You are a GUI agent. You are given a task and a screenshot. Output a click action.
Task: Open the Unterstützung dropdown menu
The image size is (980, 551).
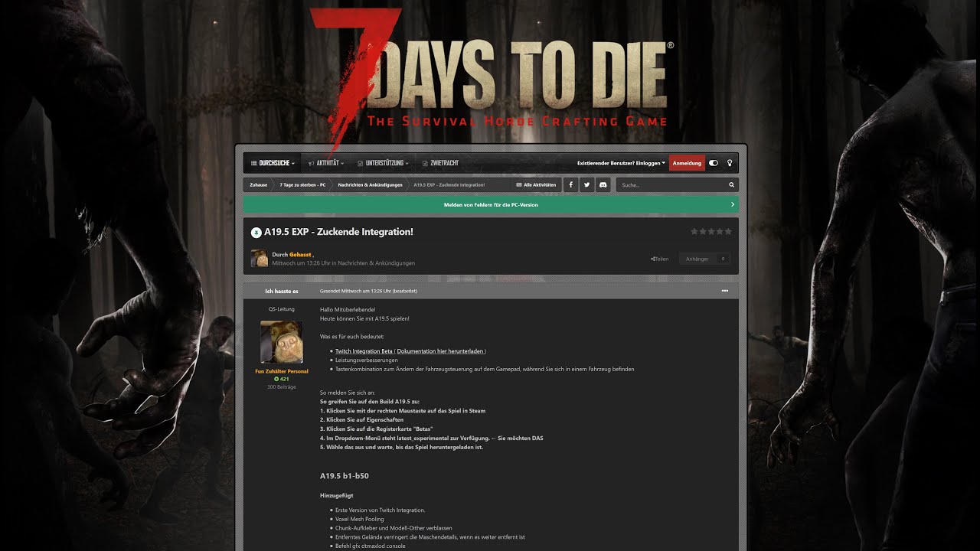pyautogui.click(x=382, y=163)
